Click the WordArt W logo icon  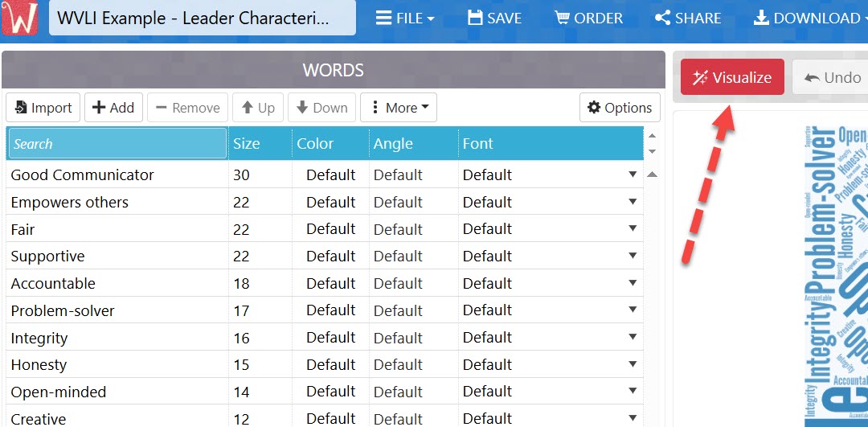point(19,18)
